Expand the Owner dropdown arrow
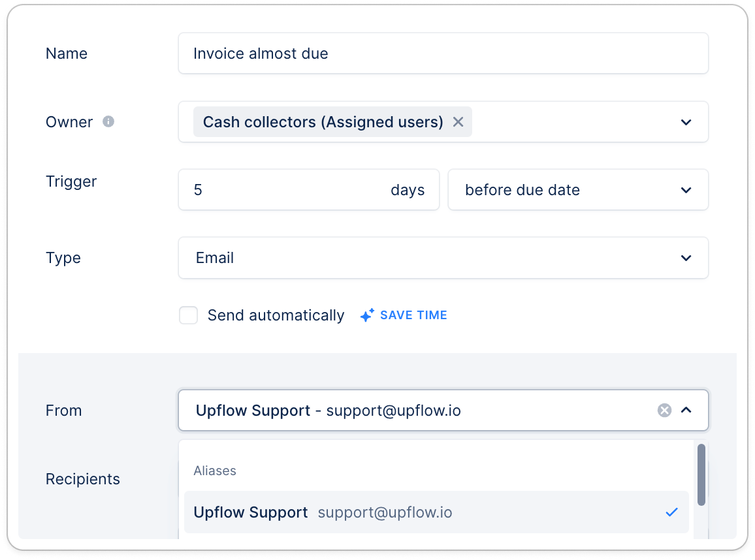The width and height of the screenshot is (755, 560). 686,122
